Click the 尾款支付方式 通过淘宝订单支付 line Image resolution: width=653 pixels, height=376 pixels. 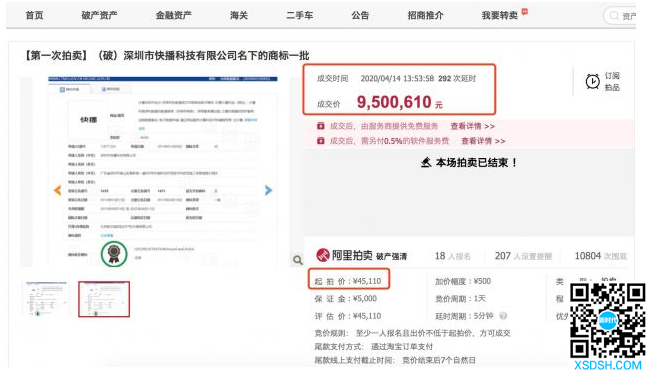click(374, 346)
